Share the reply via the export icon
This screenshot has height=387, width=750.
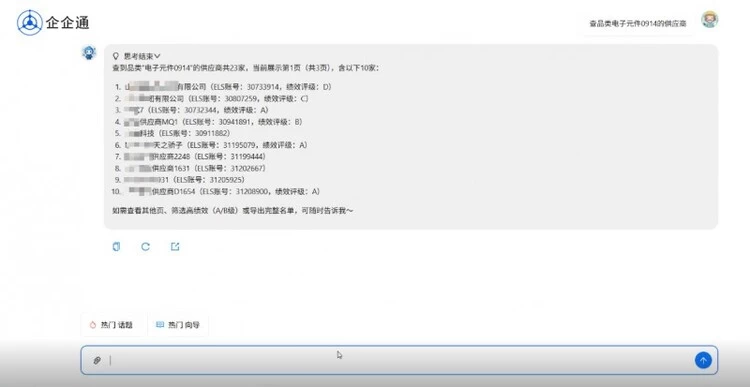tap(175, 246)
